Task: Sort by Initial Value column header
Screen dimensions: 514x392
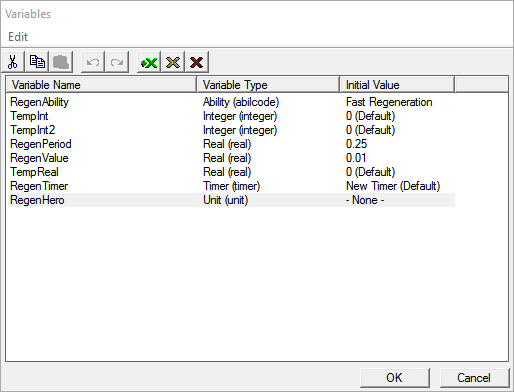Action: point(397,85)
